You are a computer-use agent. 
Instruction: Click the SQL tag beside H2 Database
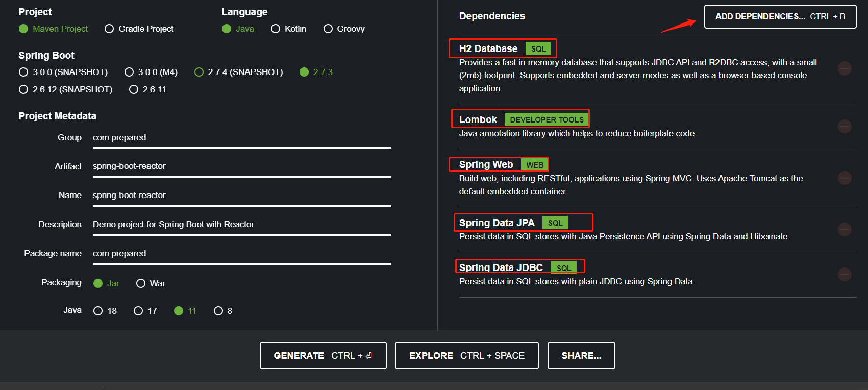(538, 48)
